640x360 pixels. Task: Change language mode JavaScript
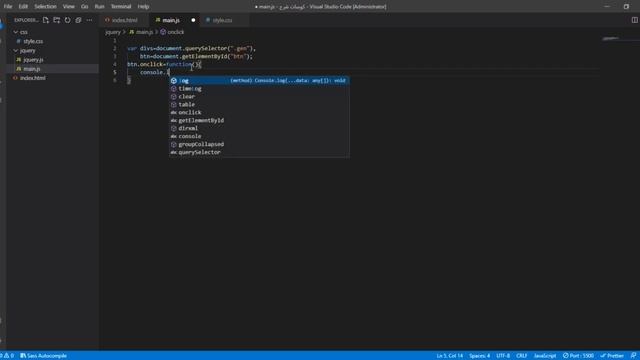pos(545,356)
